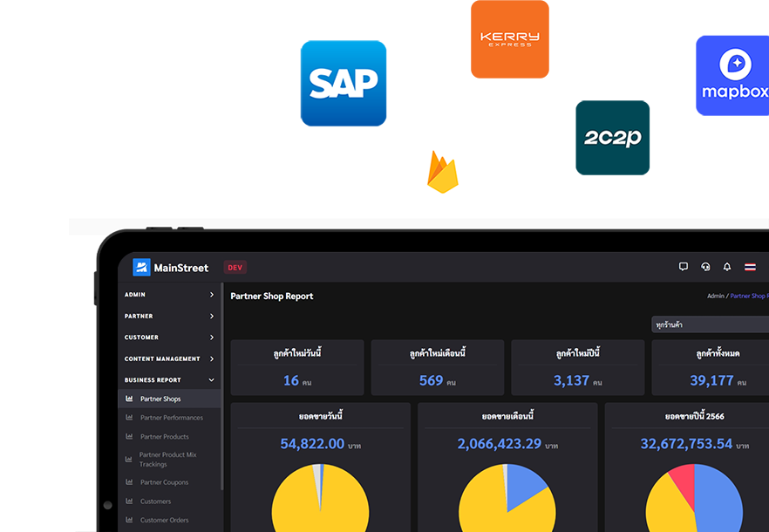Open the ทุกร้านค้า shop filter dropdown
The height and width of the screenshot is (532, 769).
710,325
